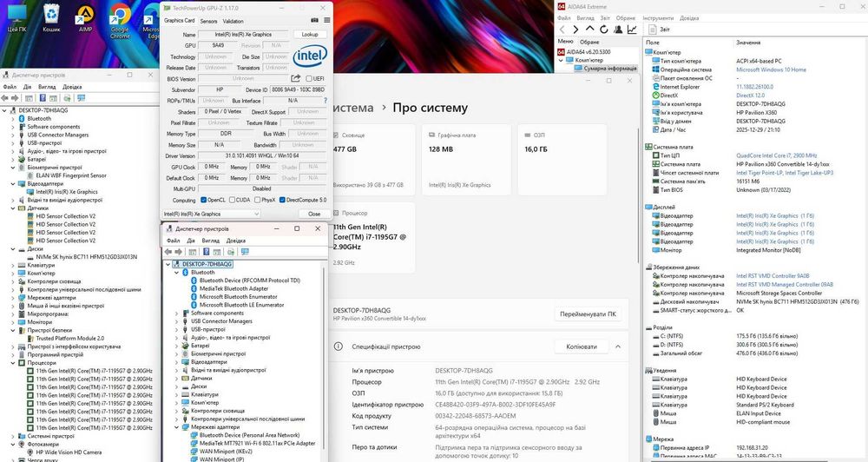Click help icon in front Device Manager toolbar
The height and width of the screenshot is (462, 868).
[x=207, y=252]
